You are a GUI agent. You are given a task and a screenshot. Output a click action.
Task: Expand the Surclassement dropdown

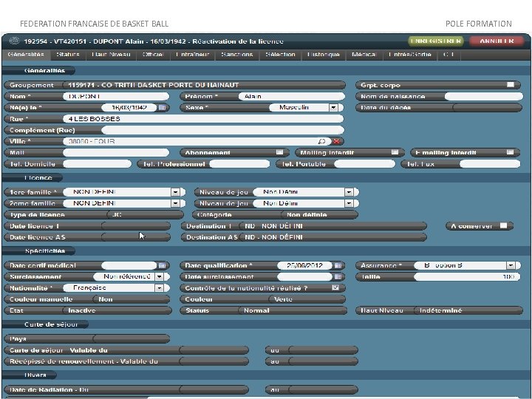click(x=159, y=277)
